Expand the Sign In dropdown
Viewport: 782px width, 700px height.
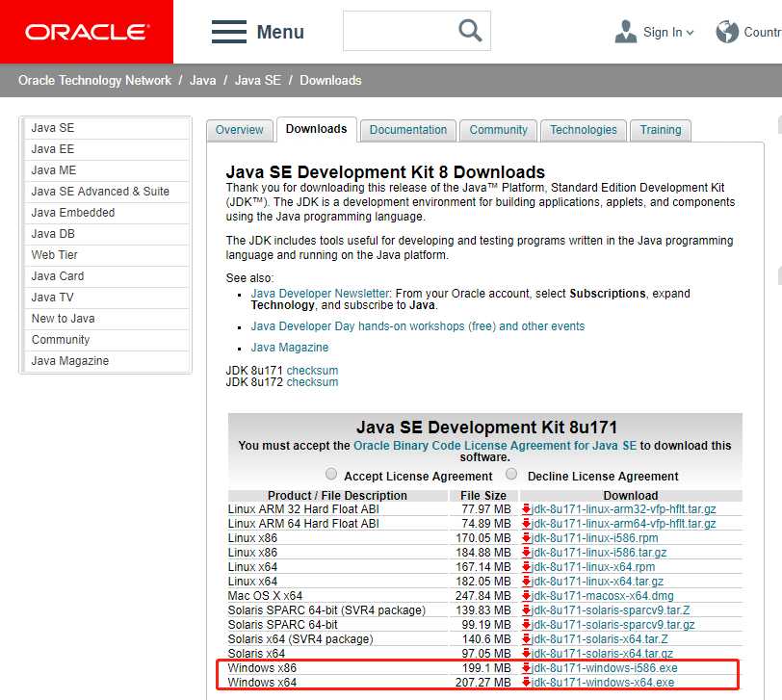click(691, 33)
